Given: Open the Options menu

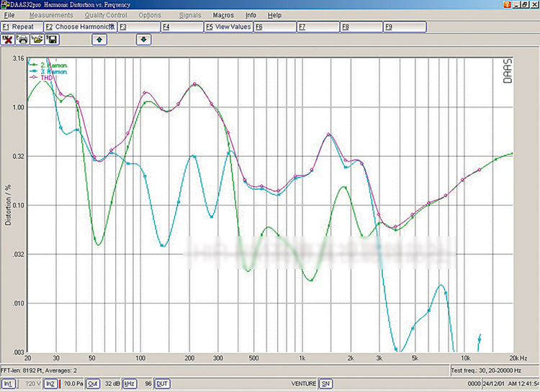Looking at the screenshot, I should 150,15.
